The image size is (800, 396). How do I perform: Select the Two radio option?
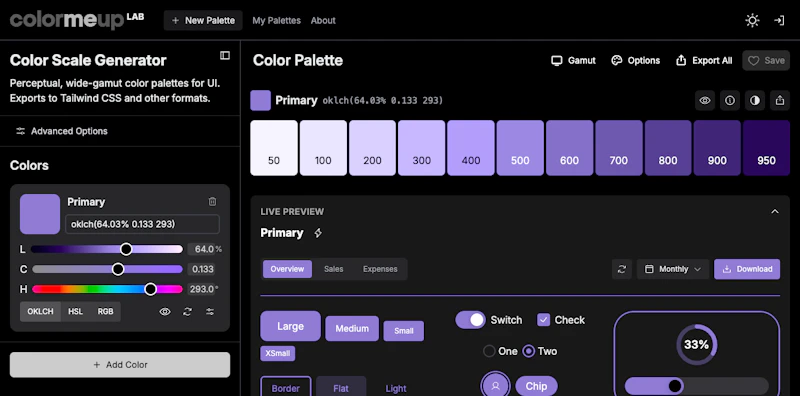tap(529, 351)
